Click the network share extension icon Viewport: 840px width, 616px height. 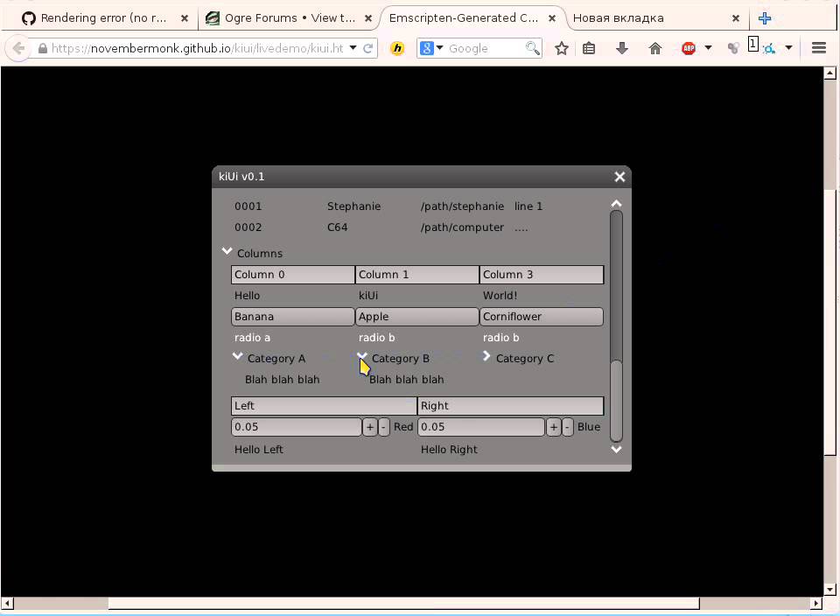(770, 49)
